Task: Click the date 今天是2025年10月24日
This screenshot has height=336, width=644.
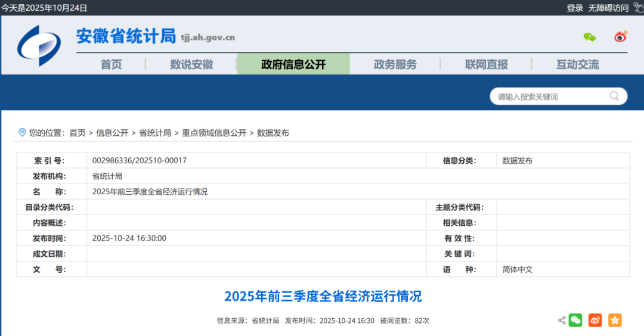Action: 44,8
